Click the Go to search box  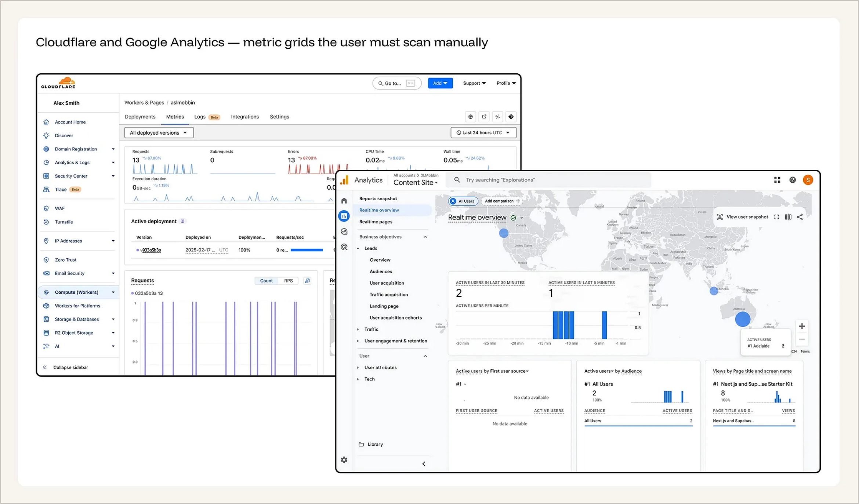397,83
